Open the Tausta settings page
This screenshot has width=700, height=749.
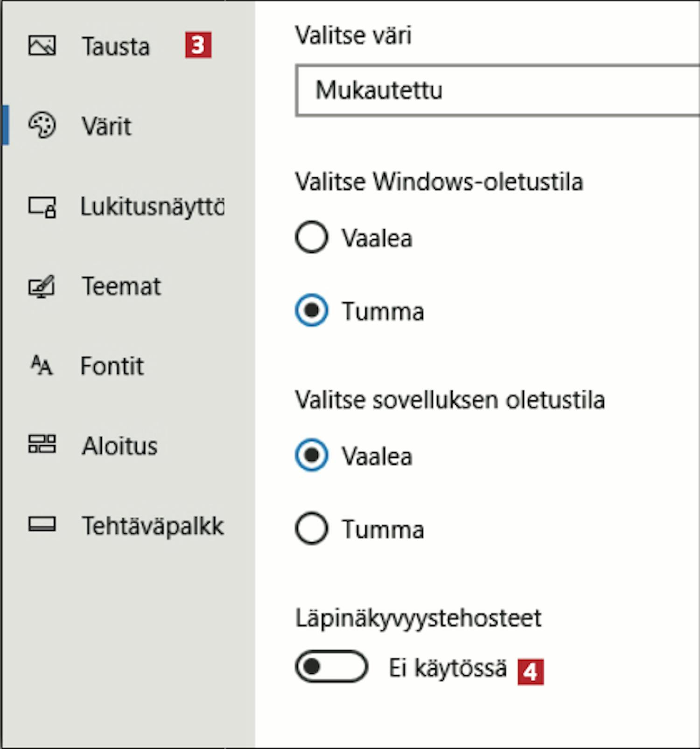click(116, 46)
